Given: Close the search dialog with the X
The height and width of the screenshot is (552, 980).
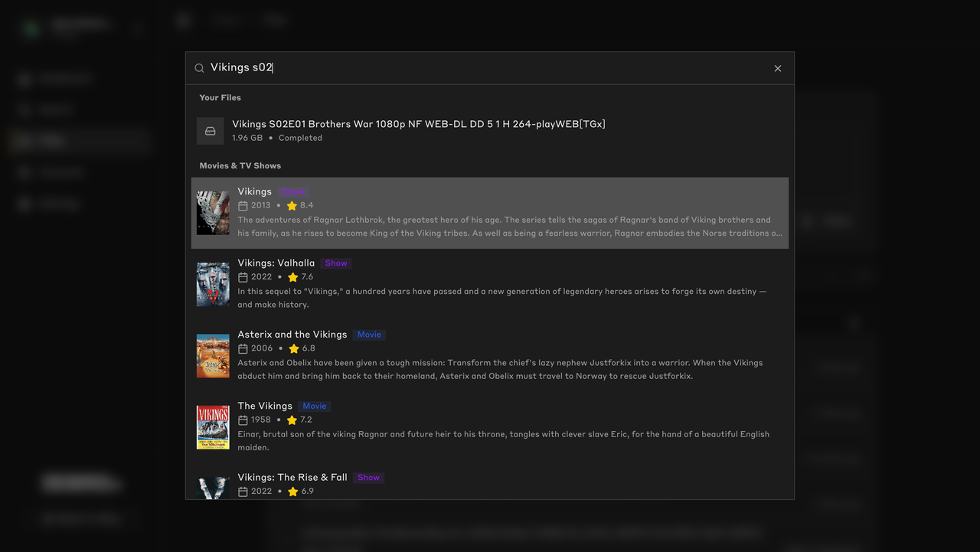Looking at the screenshot, I should pos(778,68).
